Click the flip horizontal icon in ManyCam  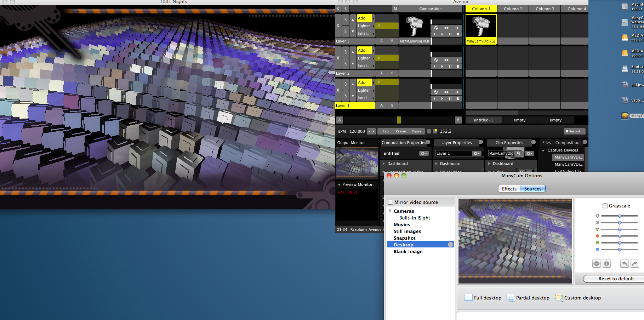tap(607, 264)
